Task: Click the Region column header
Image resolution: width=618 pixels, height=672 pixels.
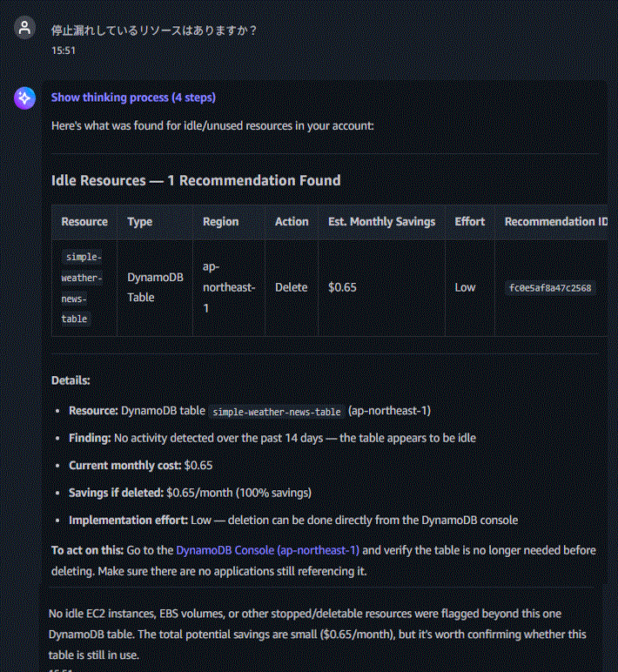Action: (x=221, y=222)
